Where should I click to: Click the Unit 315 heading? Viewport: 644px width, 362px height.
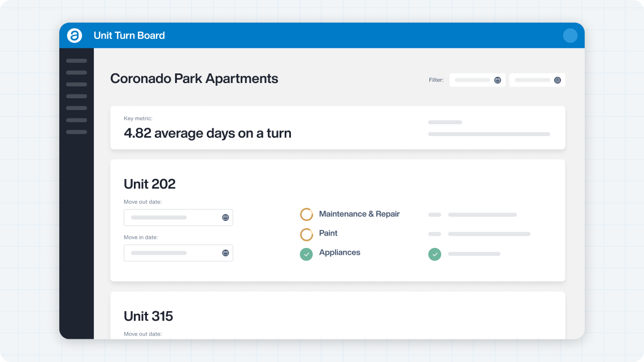click(x=149, y=316)
